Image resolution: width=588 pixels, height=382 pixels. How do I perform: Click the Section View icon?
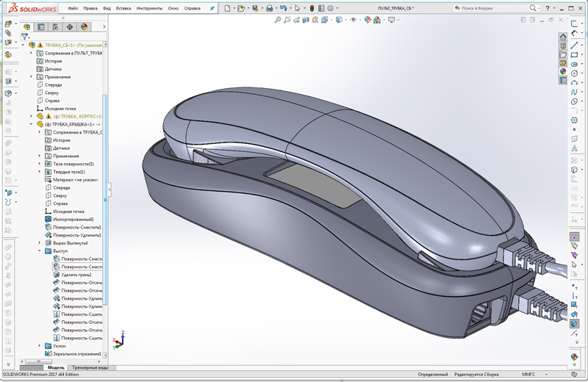coord(306,20)
